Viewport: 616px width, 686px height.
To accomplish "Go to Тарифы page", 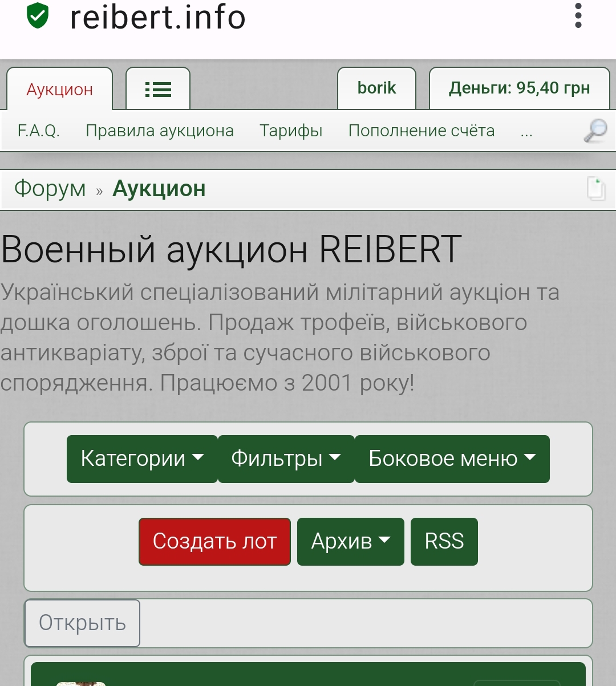I will [x=291, y=131].
